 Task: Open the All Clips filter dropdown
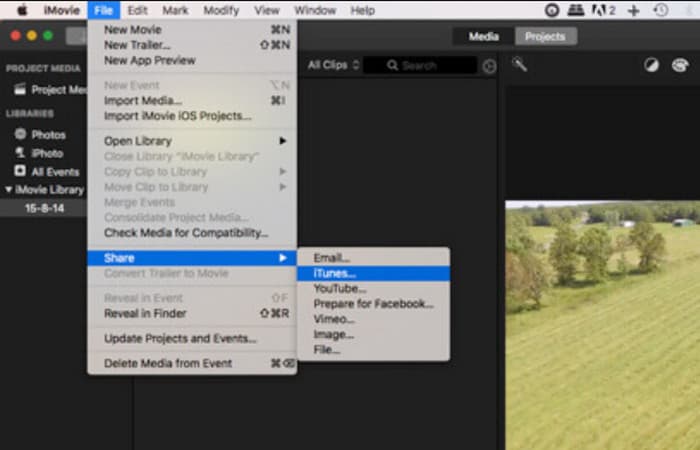point(333,65)
